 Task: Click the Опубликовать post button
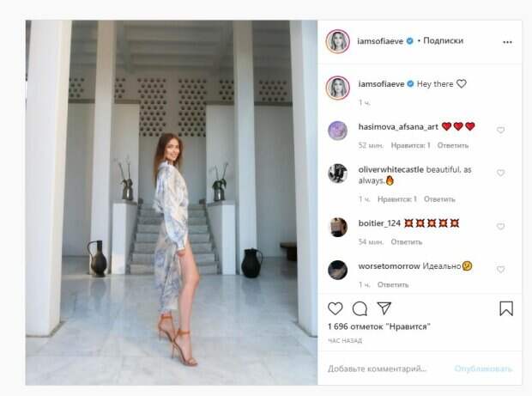483,369
